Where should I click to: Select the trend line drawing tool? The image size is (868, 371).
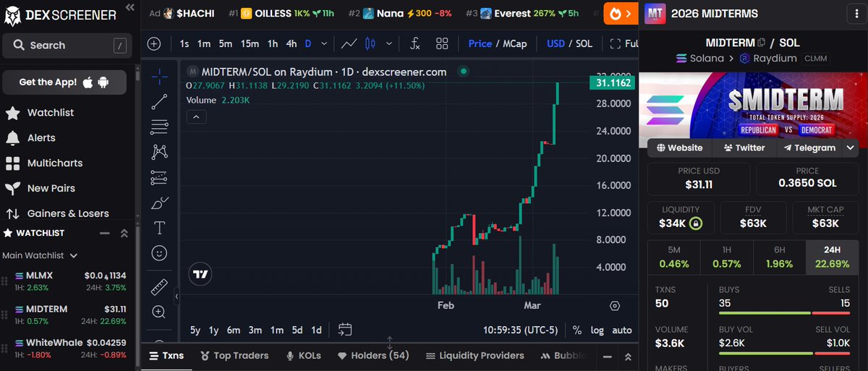pyautogui.click(x=159, y=102)
